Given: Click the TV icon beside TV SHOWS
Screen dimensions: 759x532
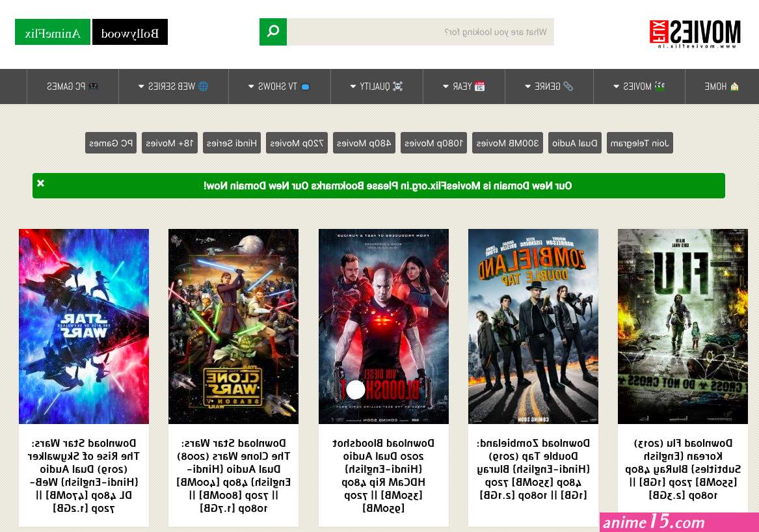Looking at the screenshot, I should click(x=306, y=86).
